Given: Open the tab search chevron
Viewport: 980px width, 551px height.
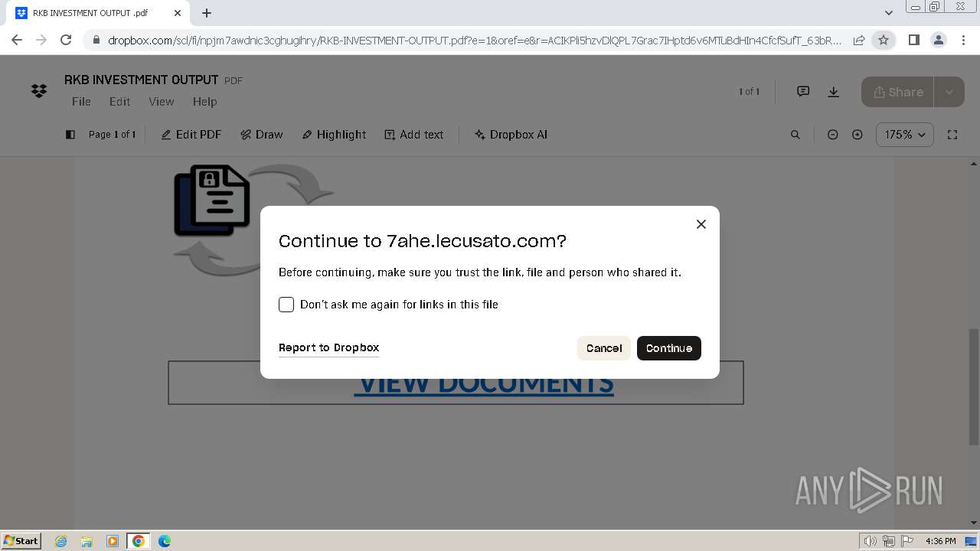Looking at the screenshot, I should (889, 13).
